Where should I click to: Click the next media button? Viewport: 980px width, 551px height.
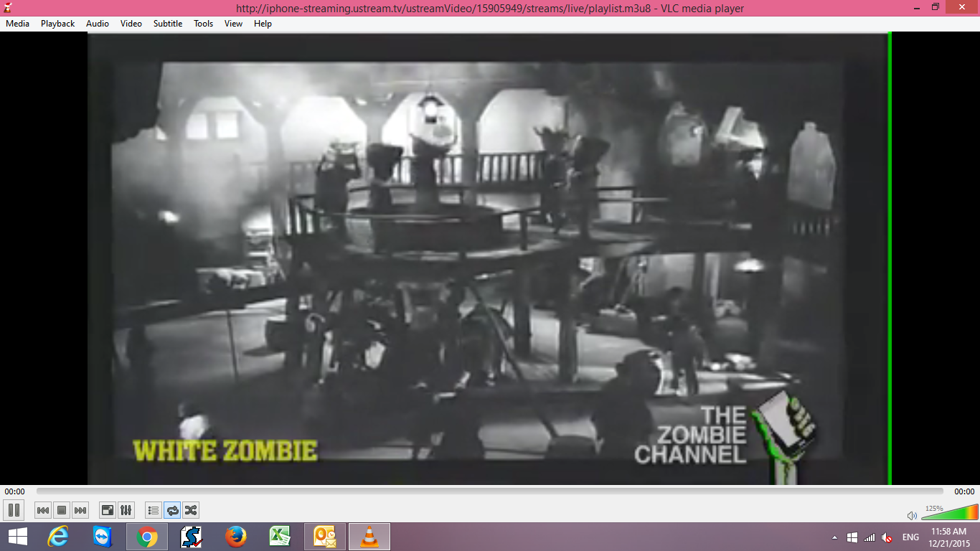(x=80, y=510)
